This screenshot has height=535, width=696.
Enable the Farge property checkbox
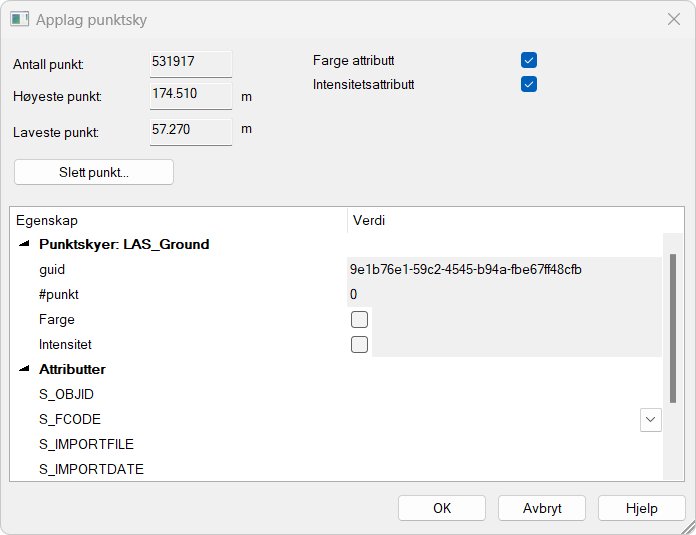(x=360, y=320)
